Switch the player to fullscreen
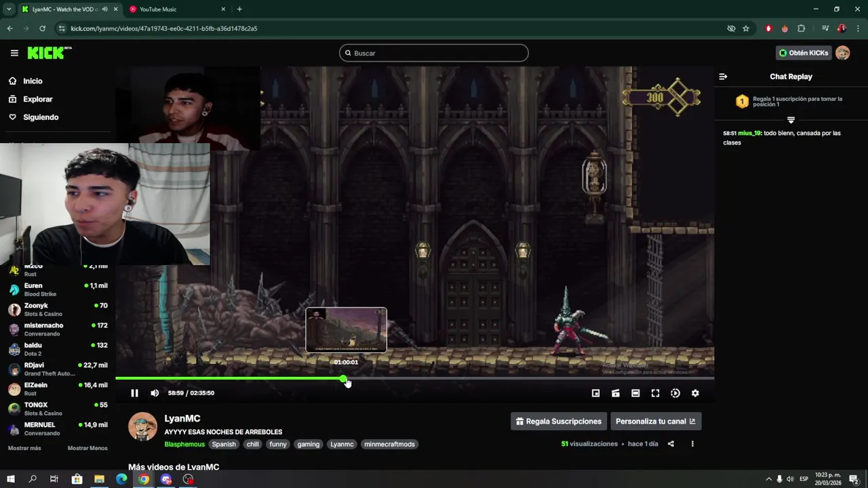868x488 pixels. click(655, 393)
